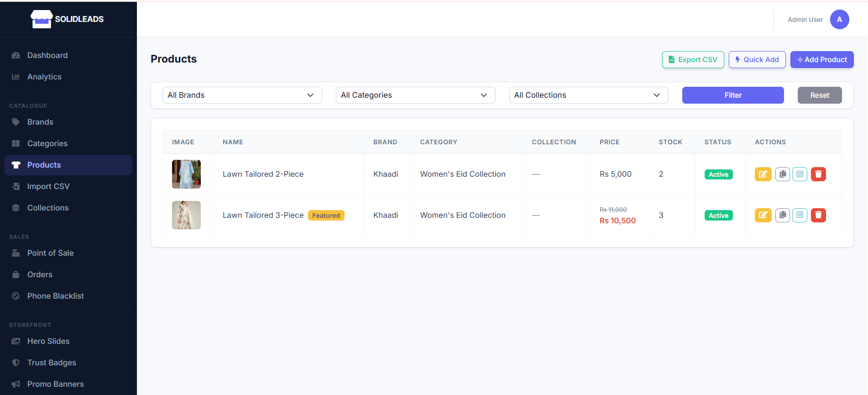Click the NAME column header
Screen dimensions: 868x395
click(x=233, y=142)
